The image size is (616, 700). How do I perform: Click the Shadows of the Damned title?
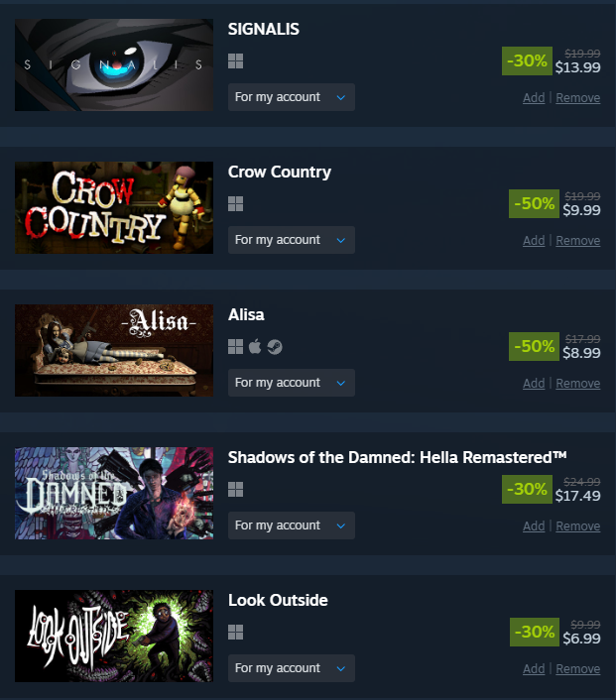pos(397,458)
